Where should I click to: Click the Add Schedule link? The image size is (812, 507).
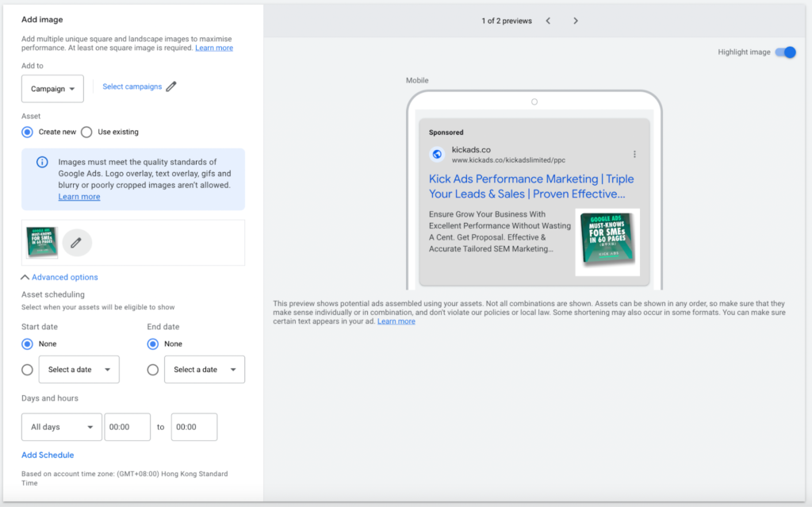tap(48, 455)
